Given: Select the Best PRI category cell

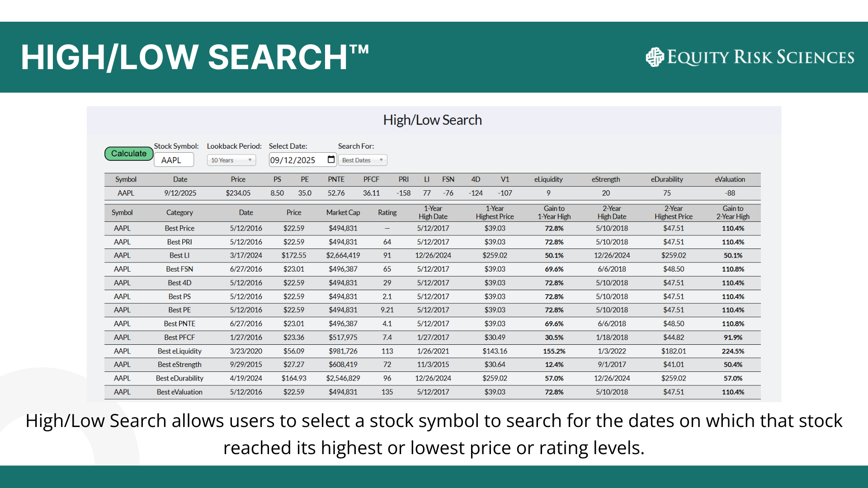Looking at the screenshot, I should 179,242.
